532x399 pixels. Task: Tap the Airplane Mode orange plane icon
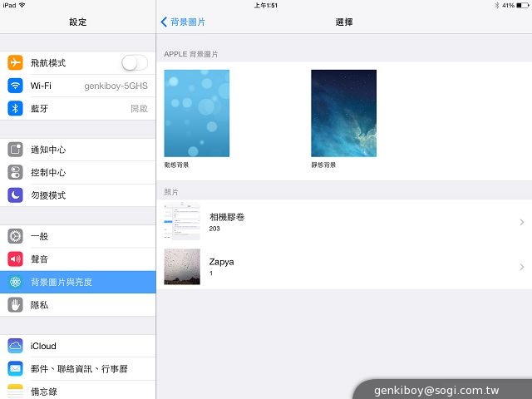(15, 63)
